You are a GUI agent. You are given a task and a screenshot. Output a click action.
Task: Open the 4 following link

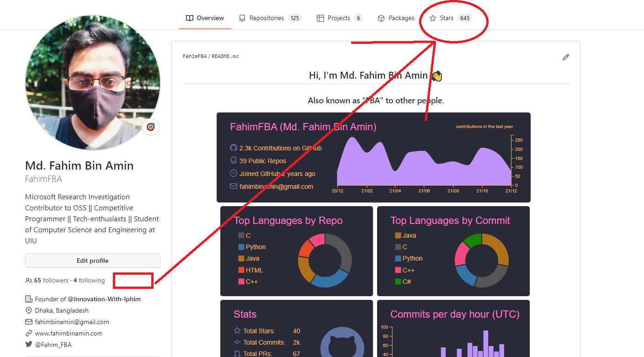[89, 281]
